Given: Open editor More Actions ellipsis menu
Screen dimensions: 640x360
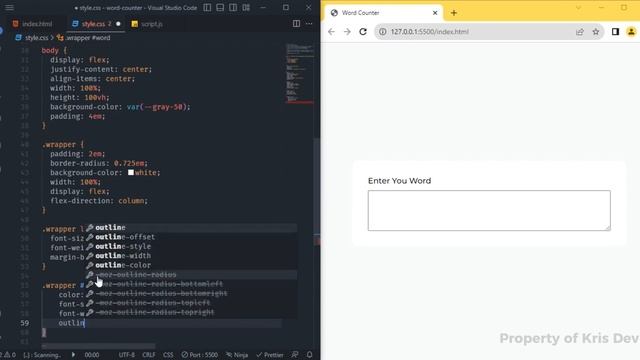Looking at the screenshot, I should (x=309, y=24).
